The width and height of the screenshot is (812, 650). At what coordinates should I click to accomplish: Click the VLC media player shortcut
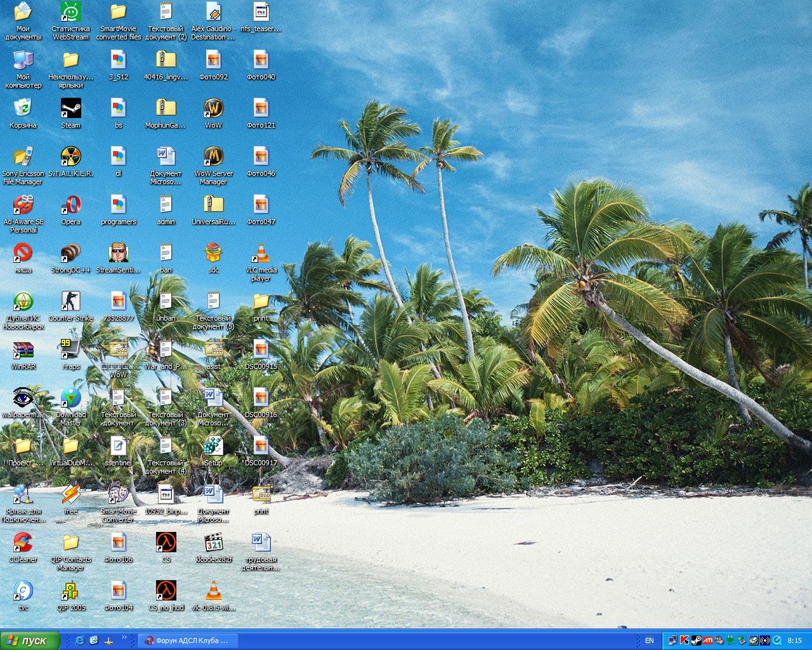tap(261, 253)
